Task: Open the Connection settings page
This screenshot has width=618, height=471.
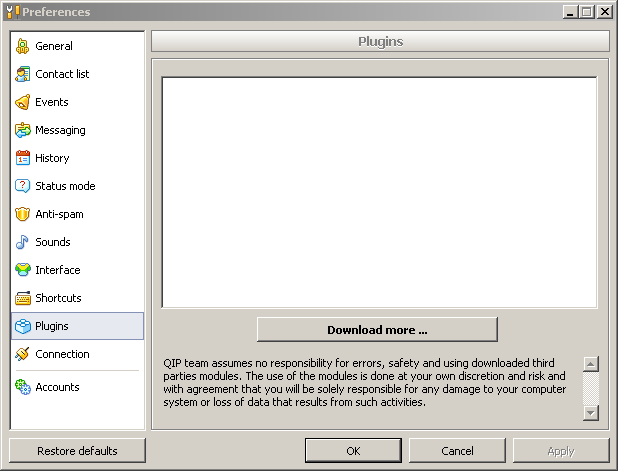Action: pyautogui.click(x=62, y=354)
